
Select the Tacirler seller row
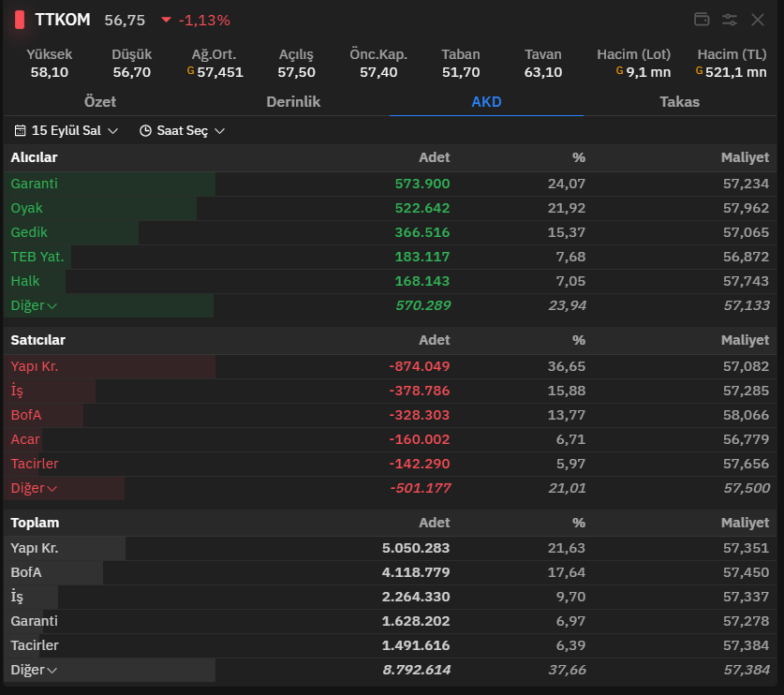[x=390, y=464]
